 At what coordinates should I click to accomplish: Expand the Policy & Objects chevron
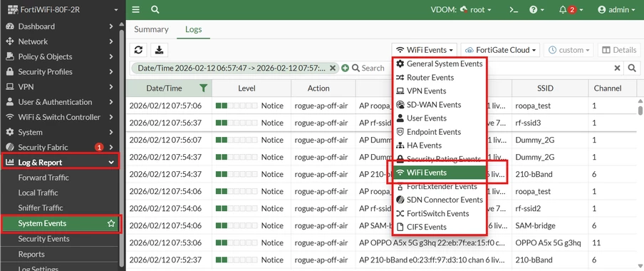[111, 57]
